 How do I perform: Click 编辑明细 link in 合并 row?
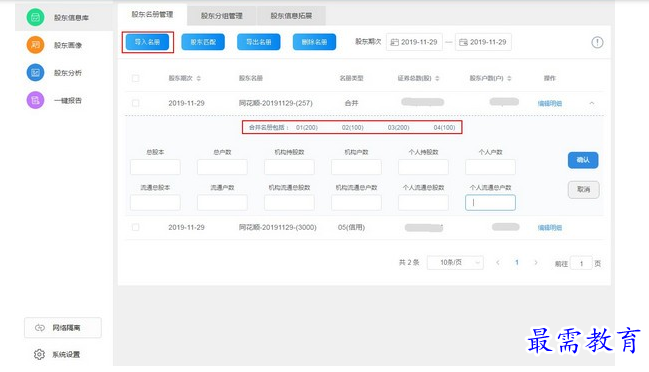point(550,103)
